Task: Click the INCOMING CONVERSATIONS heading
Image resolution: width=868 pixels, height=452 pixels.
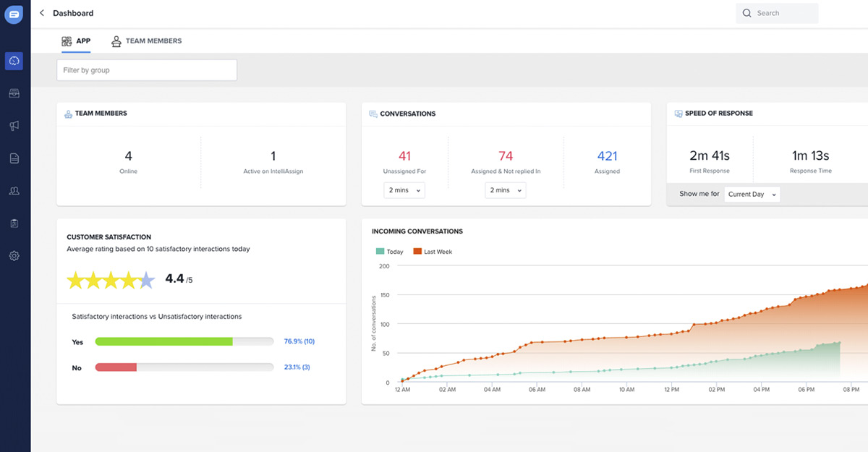Action: click(417, 231)
